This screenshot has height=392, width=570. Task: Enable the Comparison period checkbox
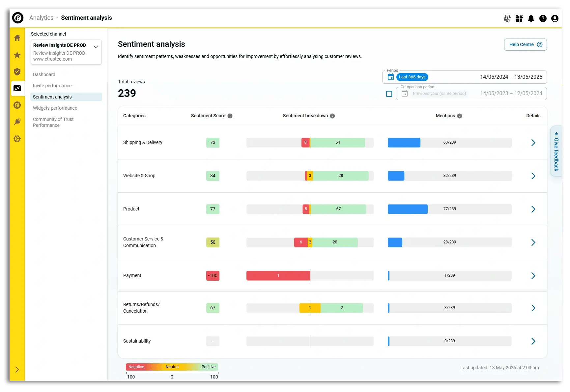click(389, 94)
